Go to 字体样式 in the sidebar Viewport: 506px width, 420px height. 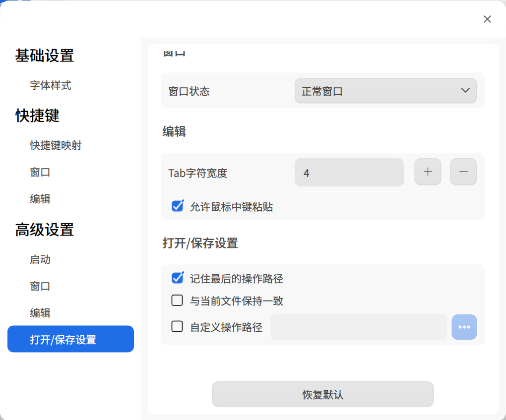tap(51, 85)
